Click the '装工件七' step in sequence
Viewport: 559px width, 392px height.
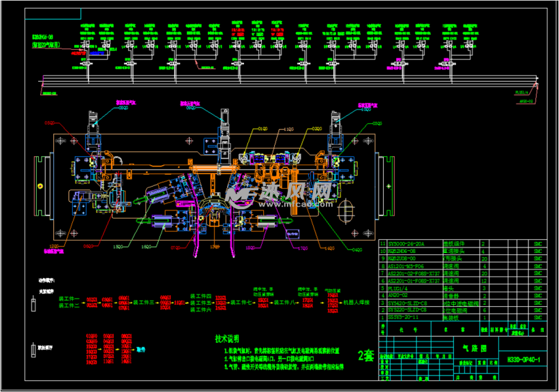click(239, 301)
